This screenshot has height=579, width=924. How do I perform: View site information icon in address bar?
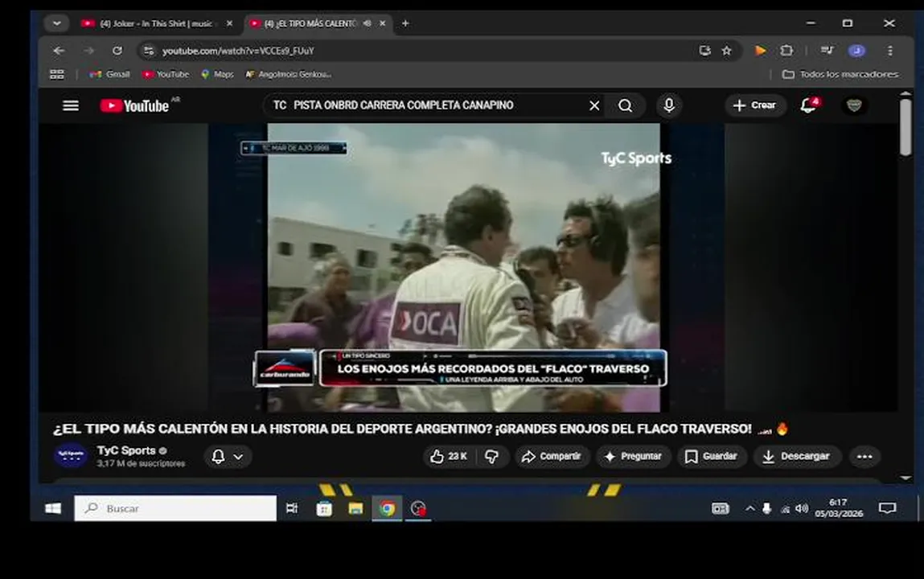149,51
